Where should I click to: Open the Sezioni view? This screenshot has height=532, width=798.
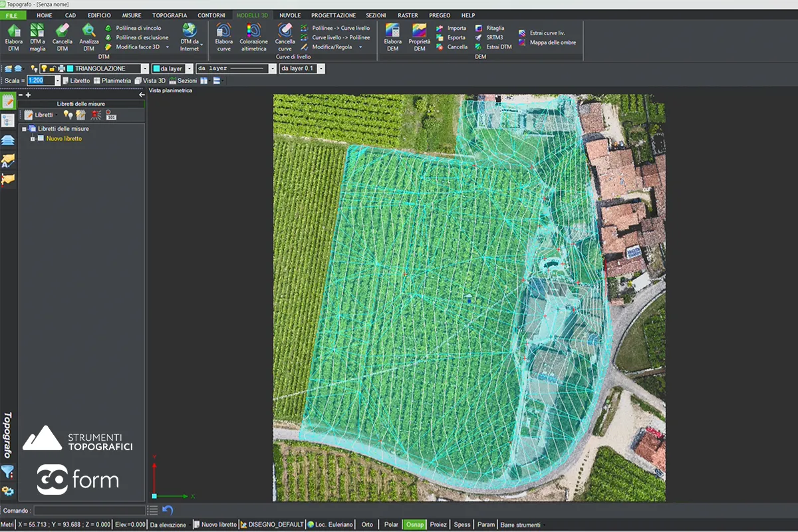click(x=183, y=80)
